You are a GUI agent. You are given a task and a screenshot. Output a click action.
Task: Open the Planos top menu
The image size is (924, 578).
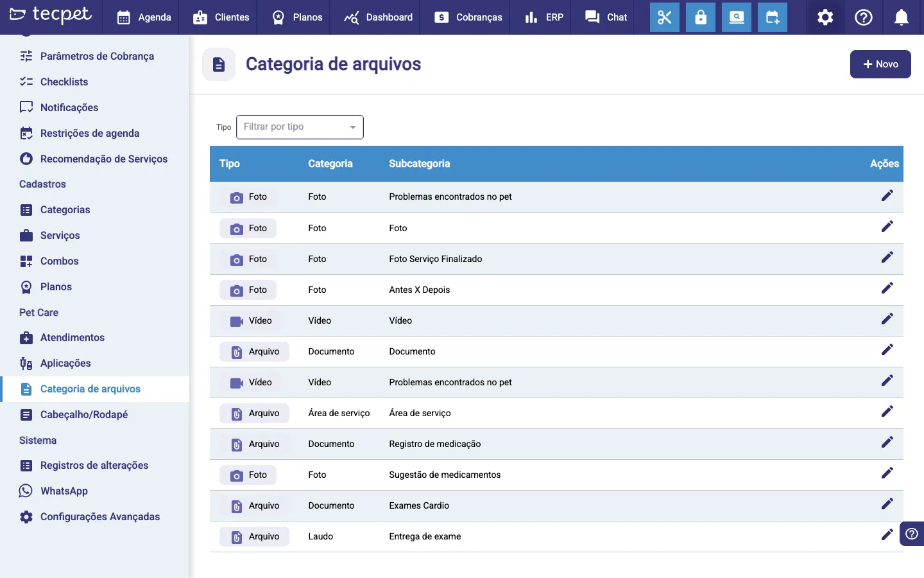click(296, 17)
